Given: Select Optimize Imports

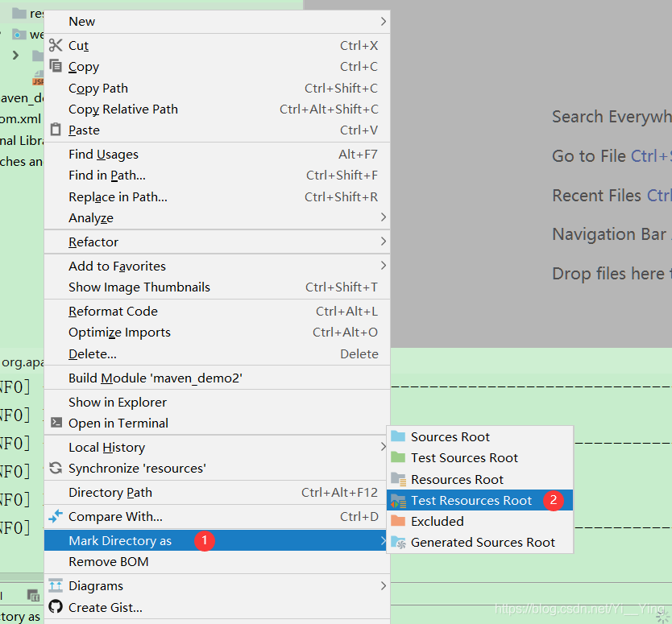Looking at the screenshot, I should [x=217, y=333].
